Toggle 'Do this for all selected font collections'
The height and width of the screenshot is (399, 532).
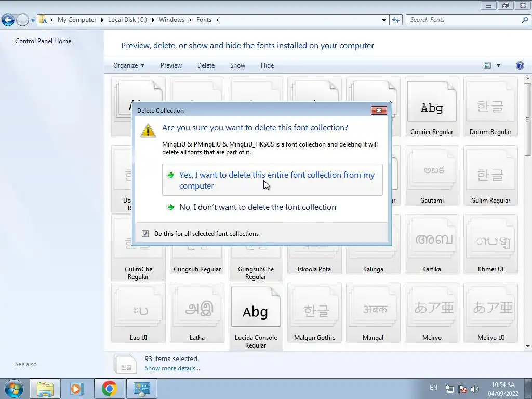coord(145,233)
